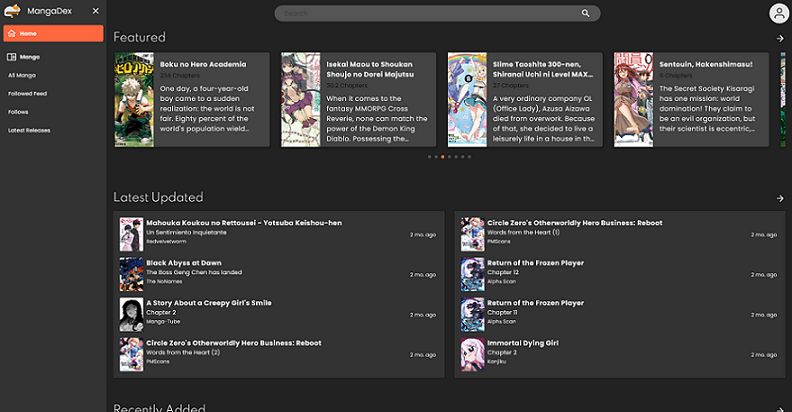
Task: Open A Story About a Creepy Girl's Smile thumbnail
Action: click(131, 314)
